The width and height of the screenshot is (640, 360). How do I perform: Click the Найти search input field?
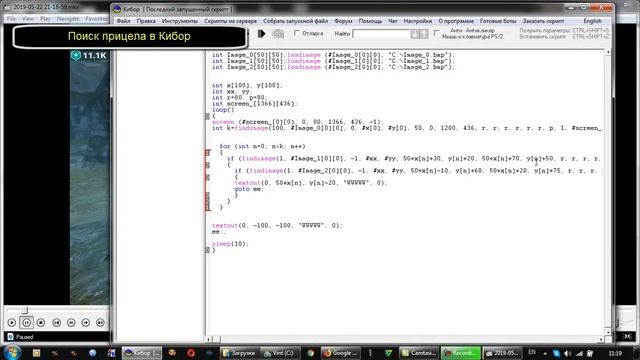coord(381,34)
